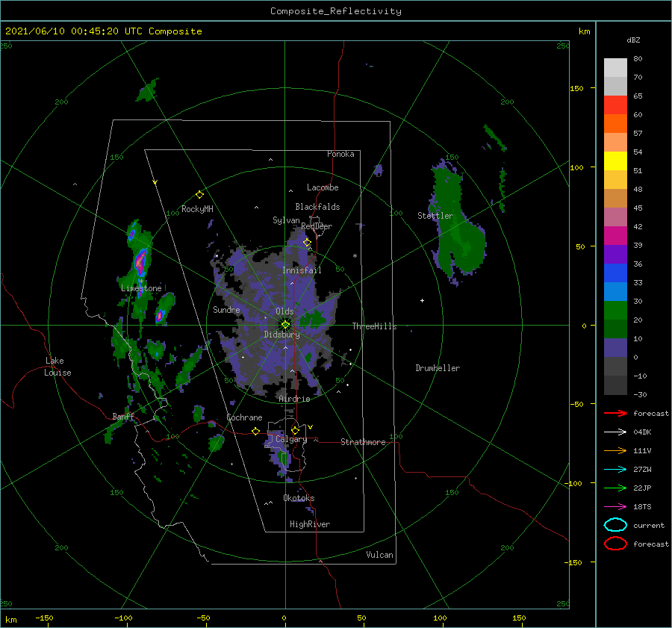The image size is (672, 628).
Task: Click the -100 tick on bottom km axis
Action: coord(123,618)
